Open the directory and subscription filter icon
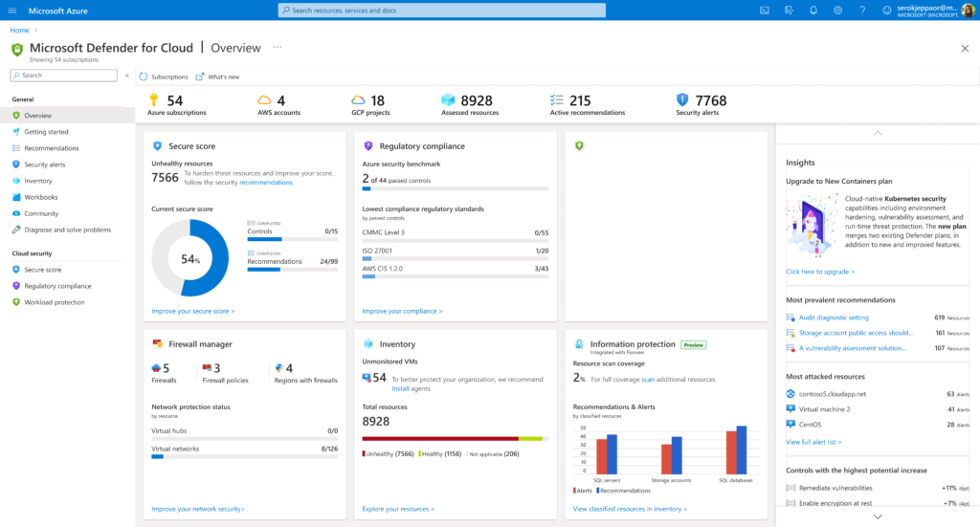980x527 pixels. coord(789,11)
